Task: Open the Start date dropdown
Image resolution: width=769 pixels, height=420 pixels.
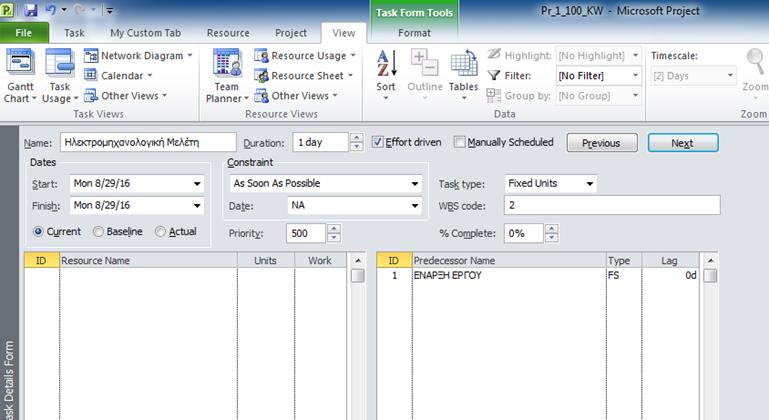Action: pyautogui.click(x=197, y=184)
